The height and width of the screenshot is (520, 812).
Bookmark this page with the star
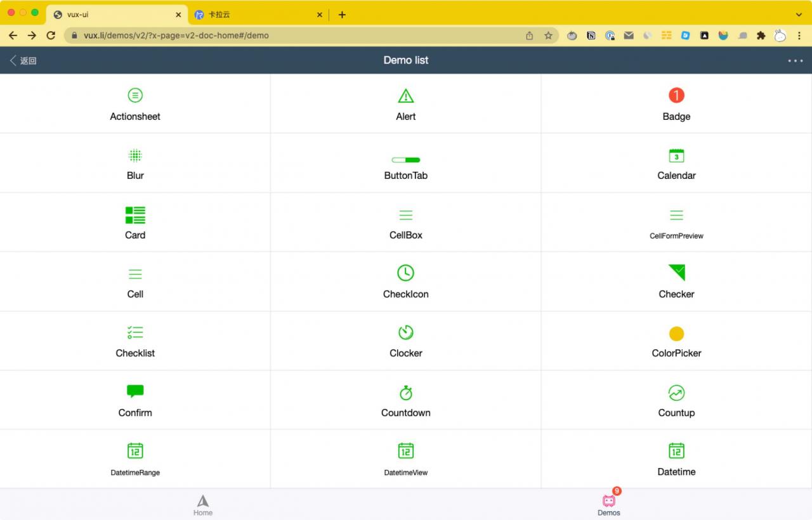click(548, 36)
